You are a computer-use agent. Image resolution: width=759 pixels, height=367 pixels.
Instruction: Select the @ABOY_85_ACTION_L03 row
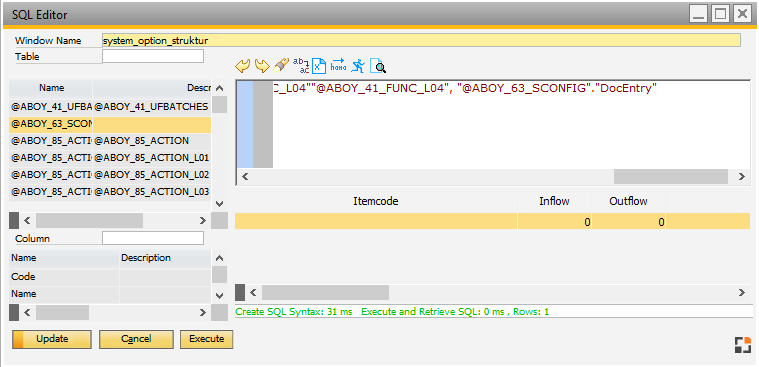pyautogui.click(x=110, y=191)
